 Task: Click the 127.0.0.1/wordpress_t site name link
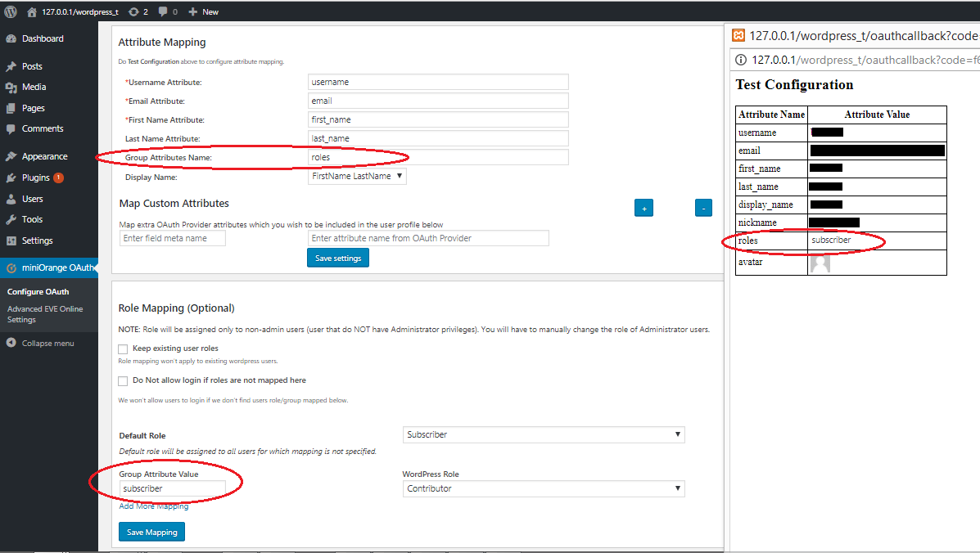(80, 11)
